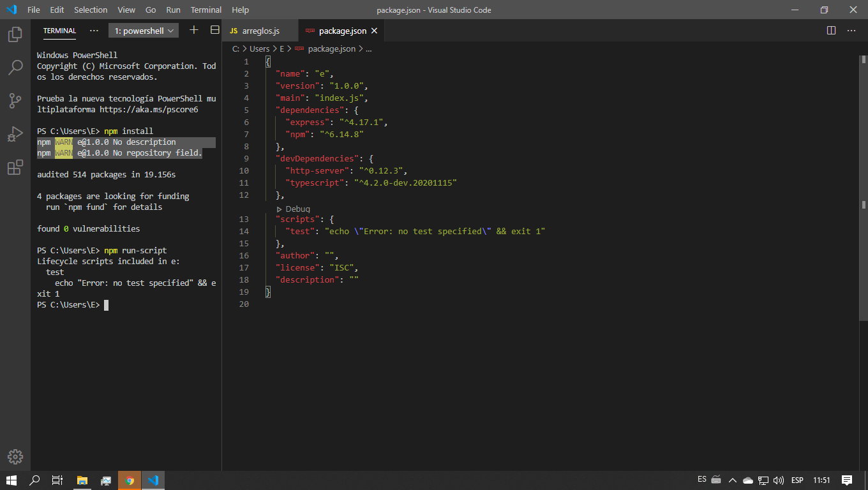This screenshot has height=490, width=868.
Task: Click the 'npm run-script' command in terminal
Action: click(135, 250)
